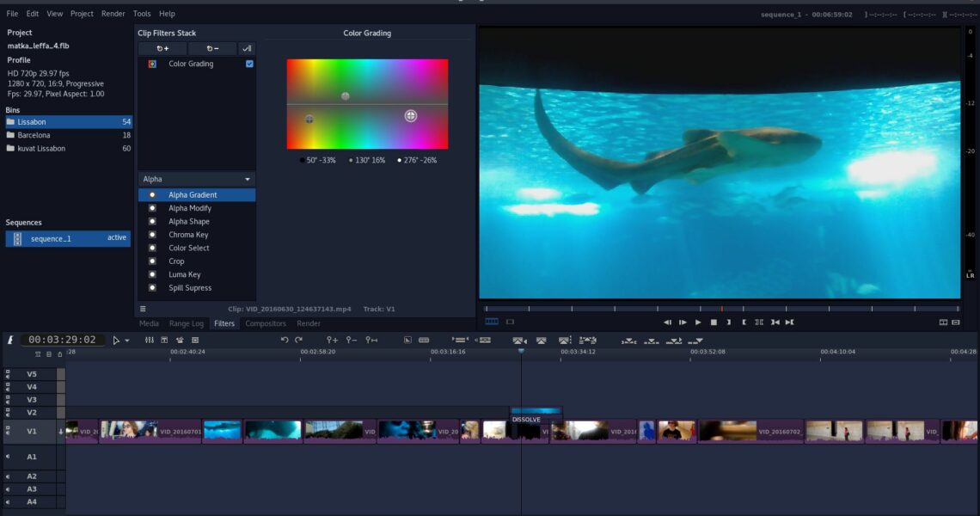
Task: Select the Chroma Key filter
Action: tap(188, 235)
